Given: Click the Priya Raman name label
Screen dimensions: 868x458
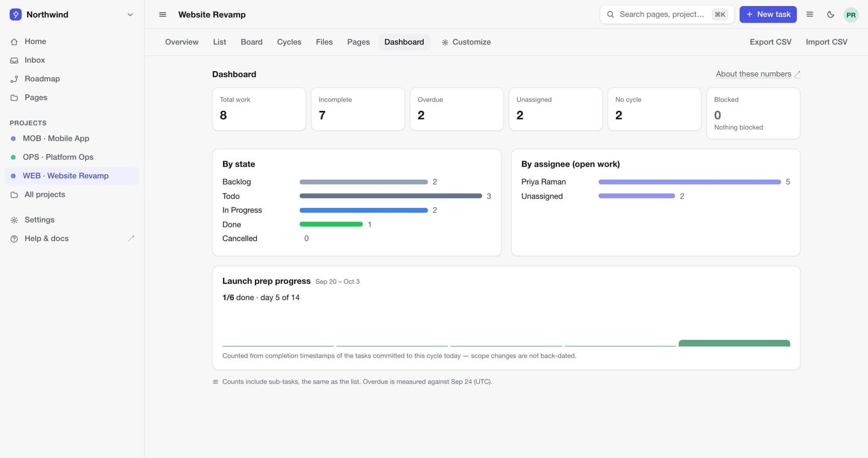Looking at the screenshot, I should click(544, 182).
